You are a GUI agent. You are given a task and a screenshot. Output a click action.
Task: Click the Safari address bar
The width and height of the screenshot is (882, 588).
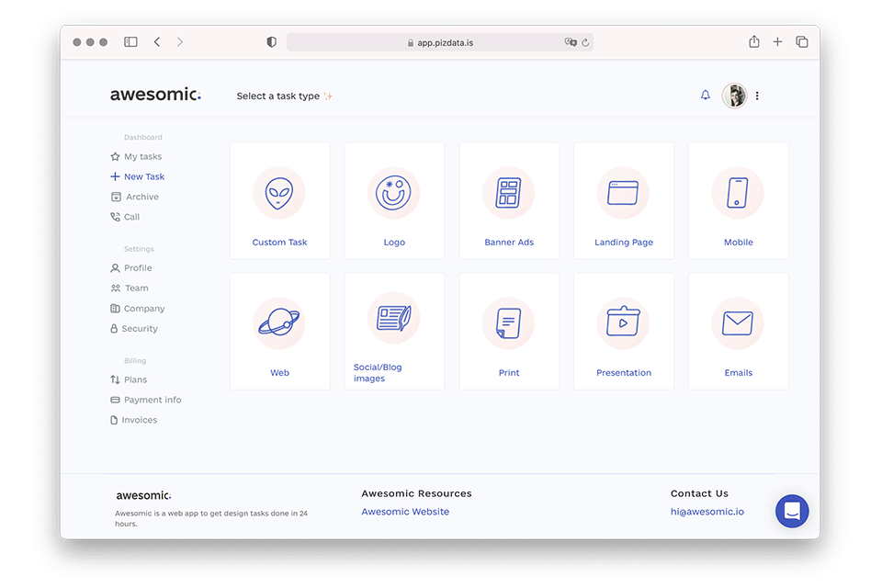(440, 42)
